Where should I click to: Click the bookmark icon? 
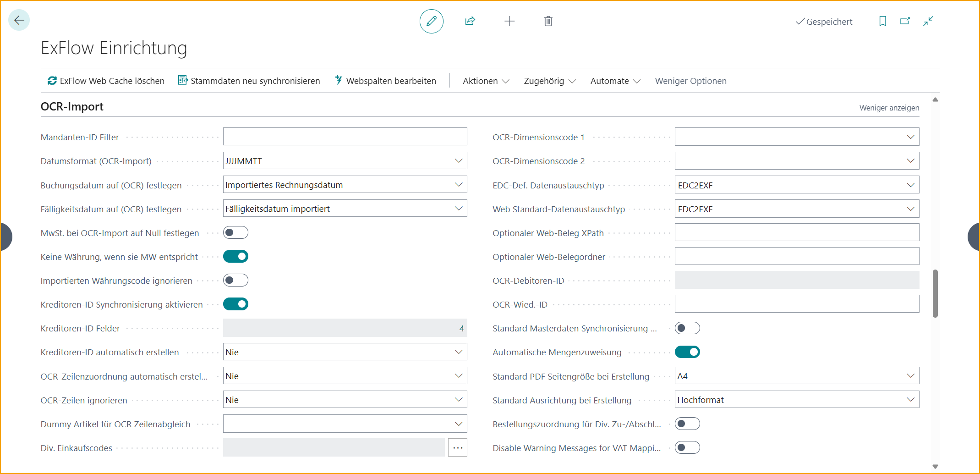coord(882,21)
